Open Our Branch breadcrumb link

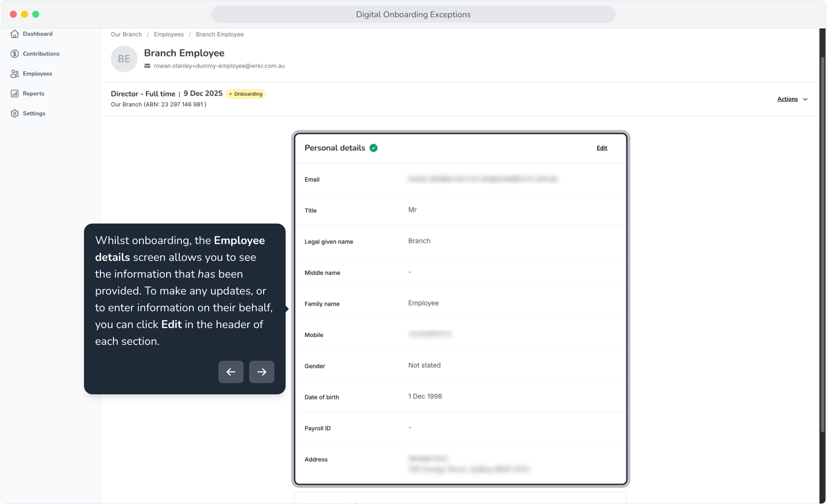pos(126,35)
